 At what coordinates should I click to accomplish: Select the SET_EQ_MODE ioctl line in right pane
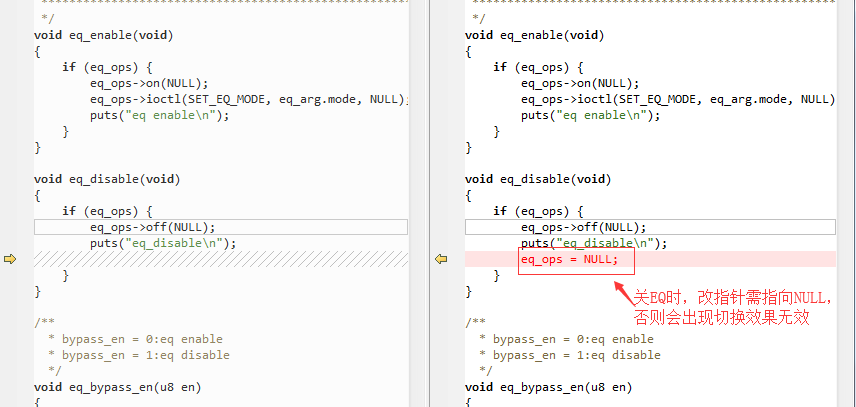(x=678, y=99)
